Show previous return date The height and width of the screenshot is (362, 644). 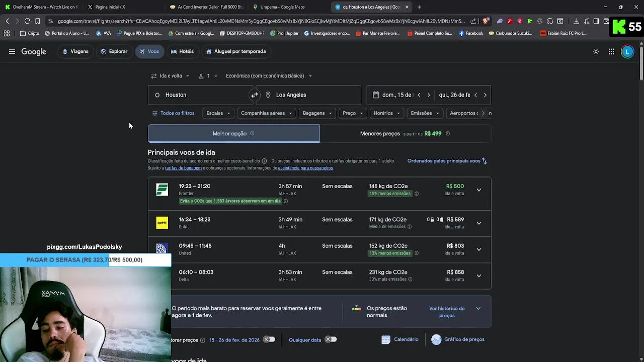pyautogui.click(x=475, y=95)
